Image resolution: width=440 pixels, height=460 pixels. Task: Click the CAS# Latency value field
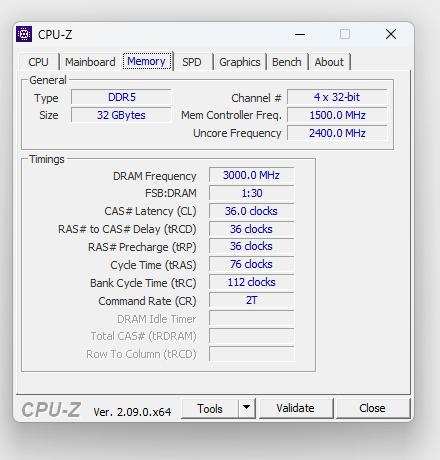pos(252,211)
